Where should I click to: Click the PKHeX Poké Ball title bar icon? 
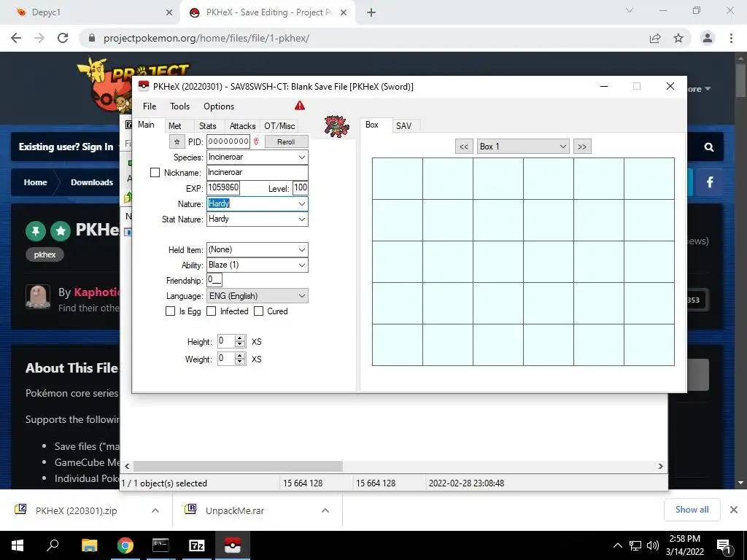coord(144,86)
